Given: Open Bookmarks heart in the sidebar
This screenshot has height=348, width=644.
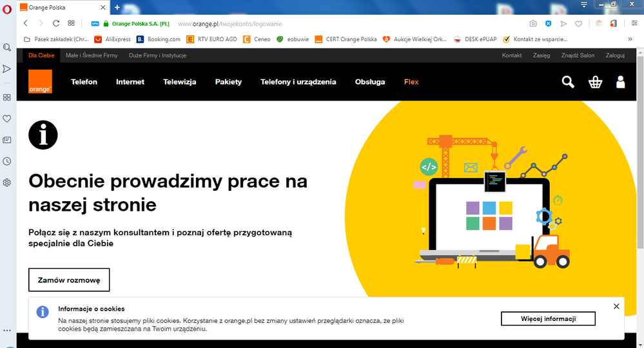Looking at the screenshot, I should pos(7,119).
